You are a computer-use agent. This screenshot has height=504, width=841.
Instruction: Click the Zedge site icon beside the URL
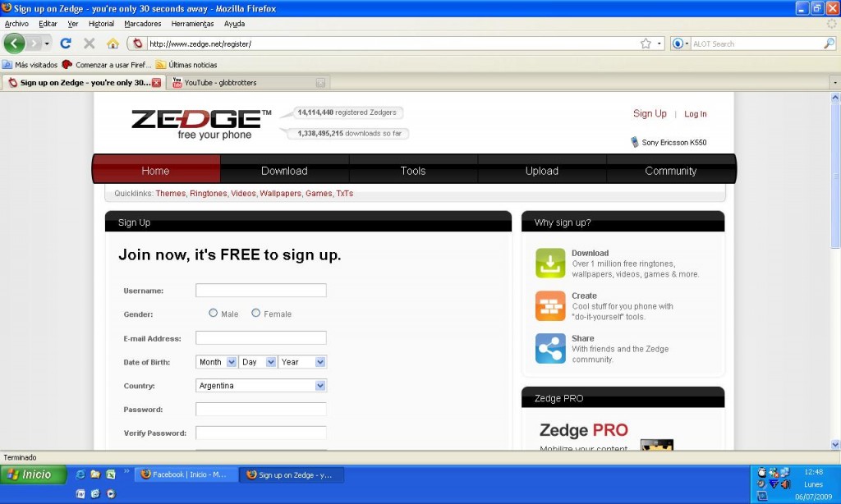click(x=137, y=44)
